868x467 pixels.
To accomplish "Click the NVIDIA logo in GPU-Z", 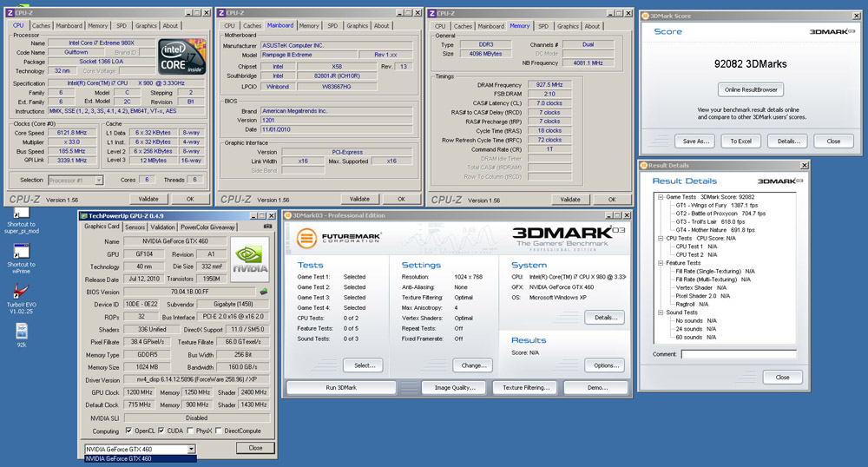I will click(250, 259).
